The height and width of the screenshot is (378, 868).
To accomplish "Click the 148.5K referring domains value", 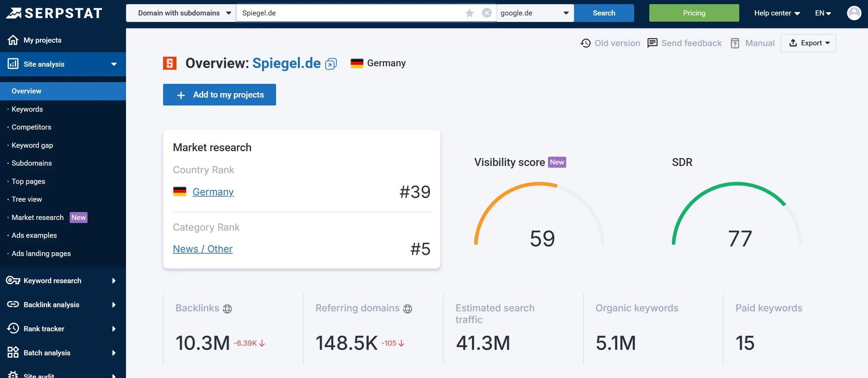I will point(346,343).
